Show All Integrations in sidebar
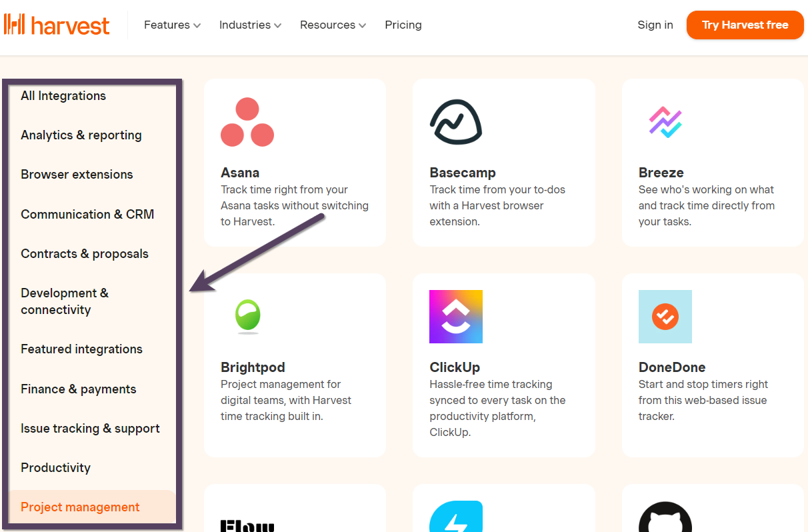Viewport: 808px width, 532px height. tap(63, 96)
